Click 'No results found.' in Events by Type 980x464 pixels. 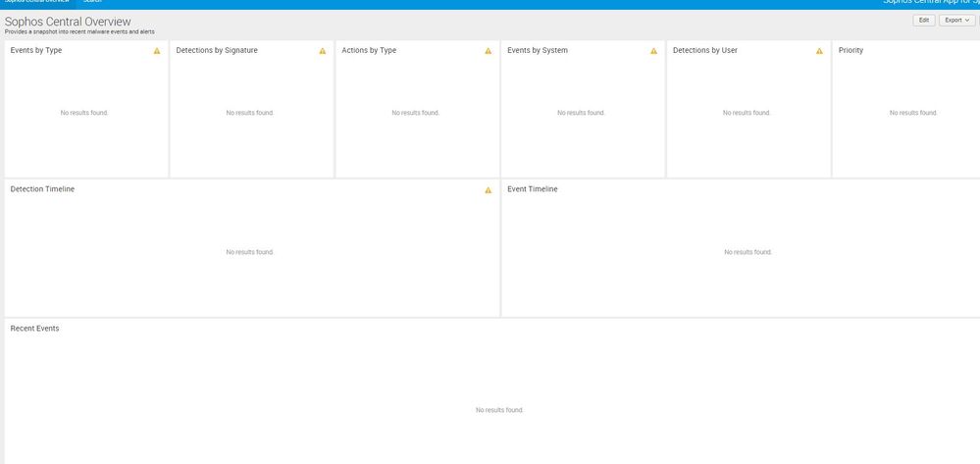tap(84, 113)
